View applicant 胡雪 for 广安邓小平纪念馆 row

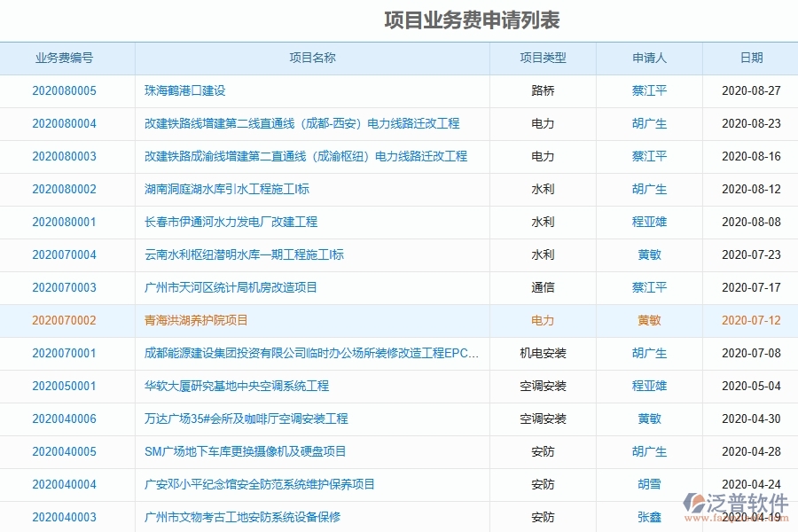pyautogui.click(x=650, y=484)
